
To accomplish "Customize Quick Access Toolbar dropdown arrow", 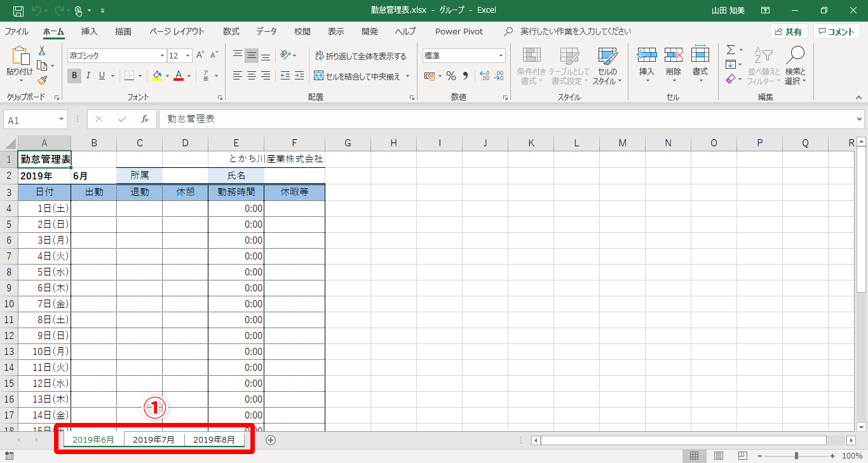I will 103,11.
